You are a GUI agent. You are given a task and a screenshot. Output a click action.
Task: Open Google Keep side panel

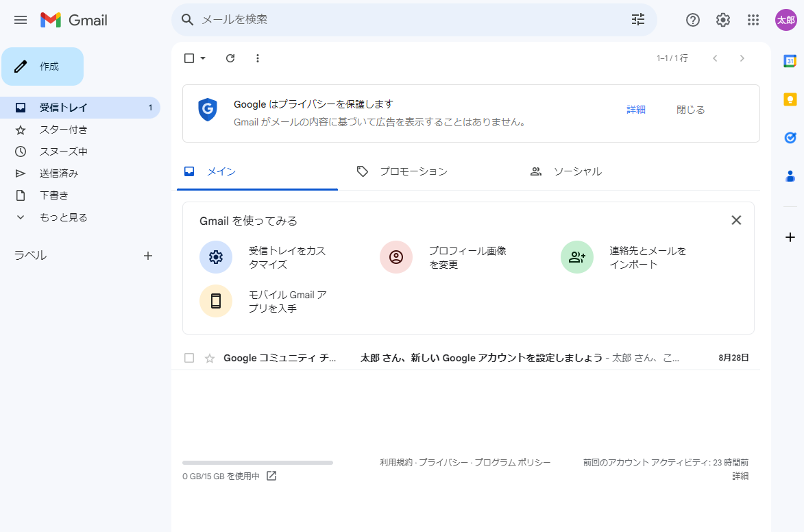[x=790, y=99]
